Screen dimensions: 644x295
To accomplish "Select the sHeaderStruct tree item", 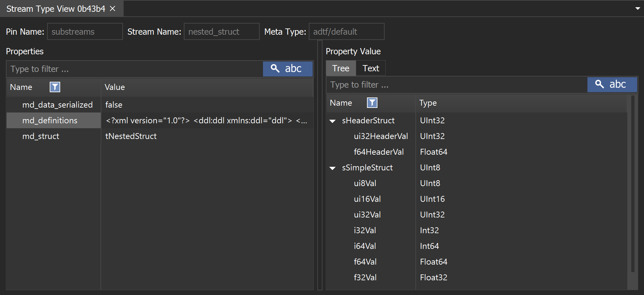I will point(368,120).
